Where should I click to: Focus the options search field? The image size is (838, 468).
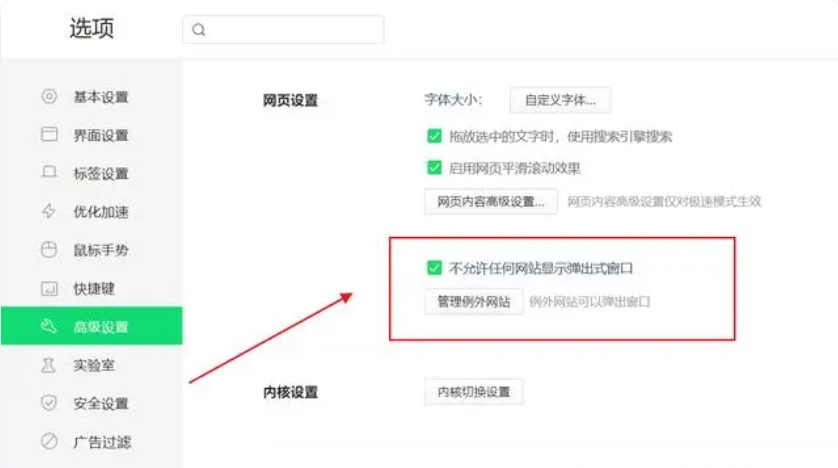click(283, 30)
